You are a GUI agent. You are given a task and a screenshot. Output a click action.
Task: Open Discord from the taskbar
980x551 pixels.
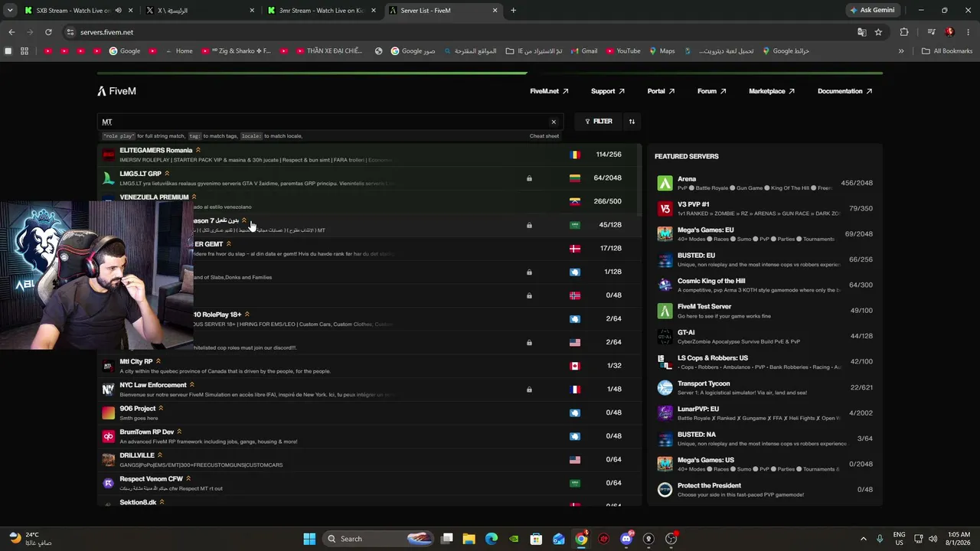pos(626,539)
